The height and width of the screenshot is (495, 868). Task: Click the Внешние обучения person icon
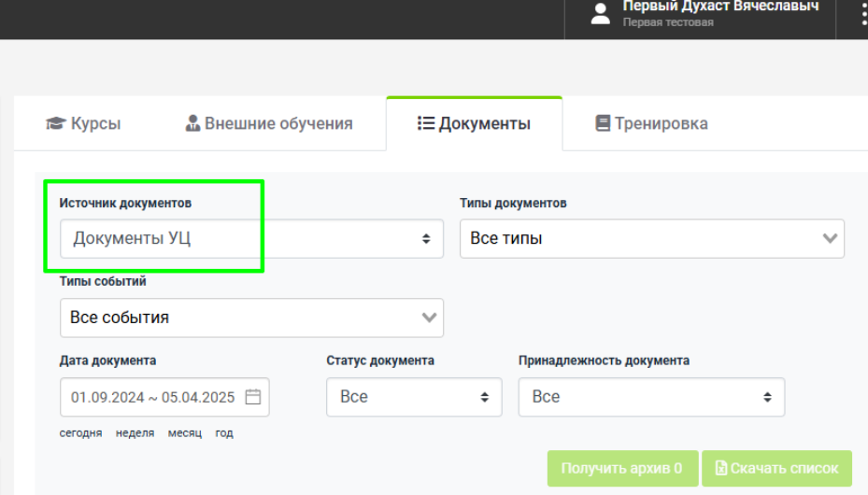pyautogui.click(x=192, y=122)
